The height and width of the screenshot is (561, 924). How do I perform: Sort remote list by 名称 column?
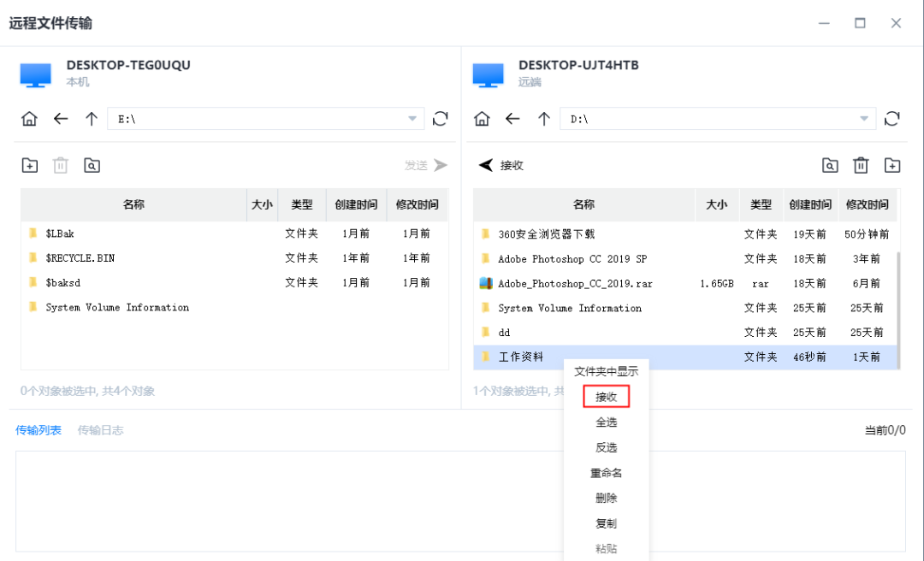[584, 204]
